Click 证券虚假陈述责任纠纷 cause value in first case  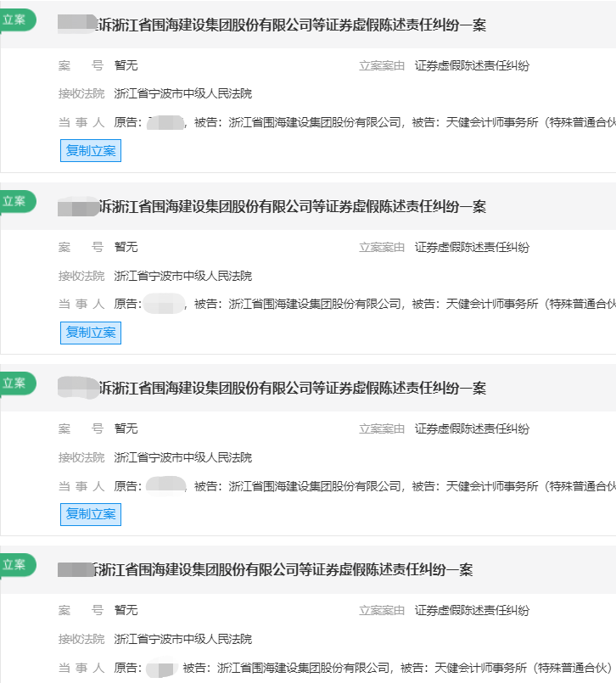click(472, 66)
